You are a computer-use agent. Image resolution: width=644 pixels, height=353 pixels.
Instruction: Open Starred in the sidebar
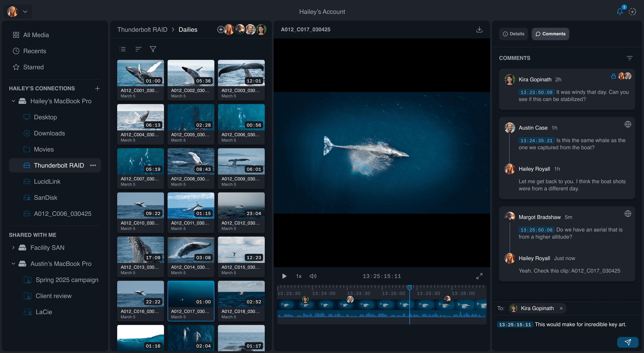[x=33, y=67]
